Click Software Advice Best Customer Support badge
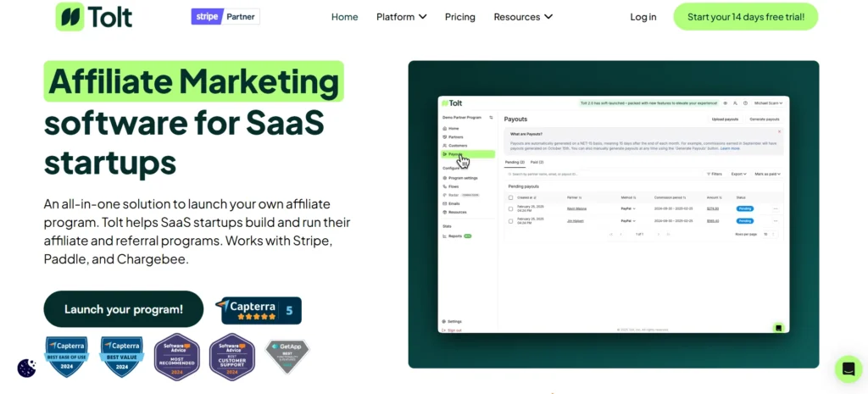 [232, 357]
